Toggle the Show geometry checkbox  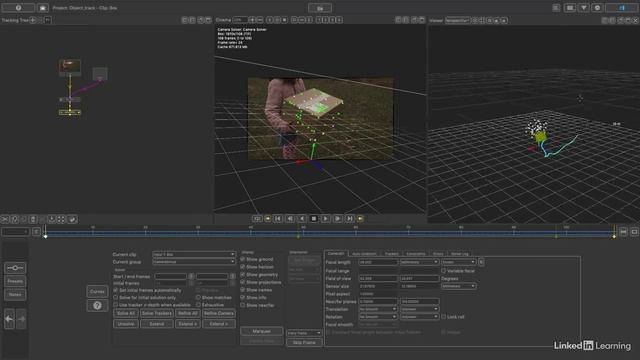pyautogui.click(x=242, y=275)
